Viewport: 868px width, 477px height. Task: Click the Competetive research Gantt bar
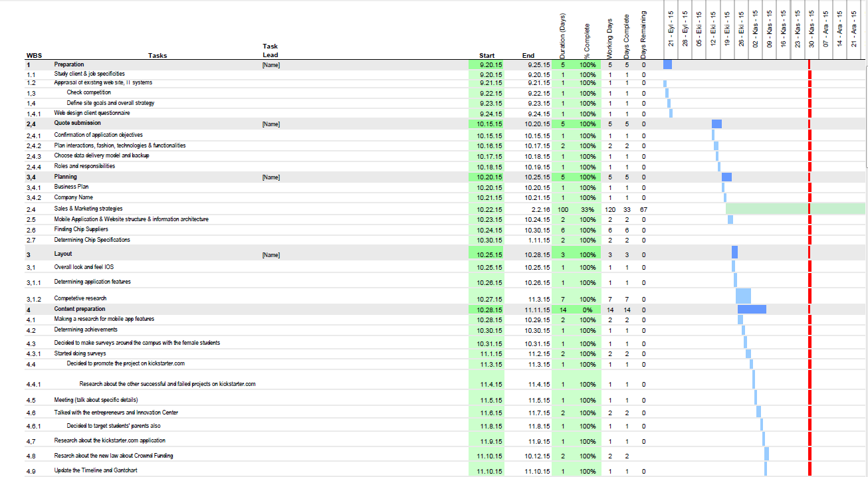[743, 296]
